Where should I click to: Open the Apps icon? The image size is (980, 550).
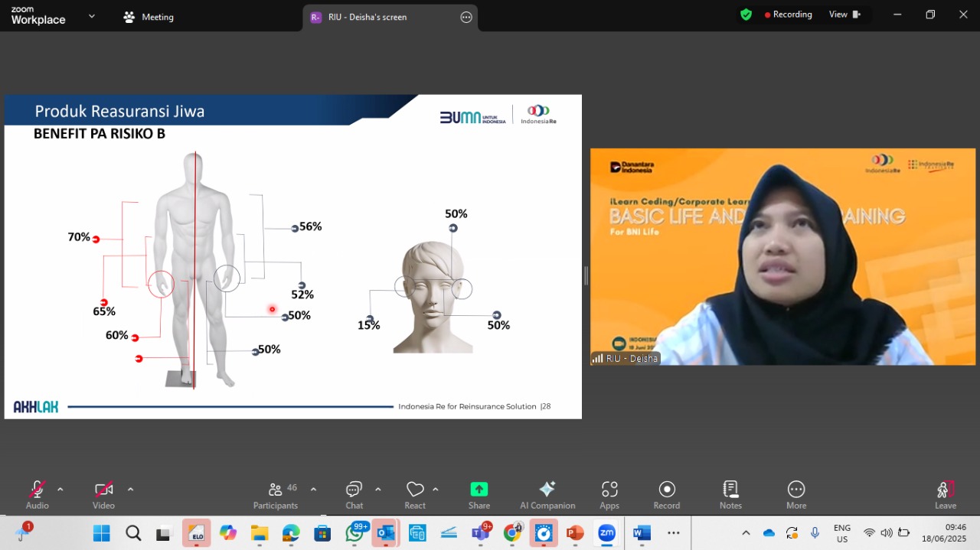tap(609, 490)
